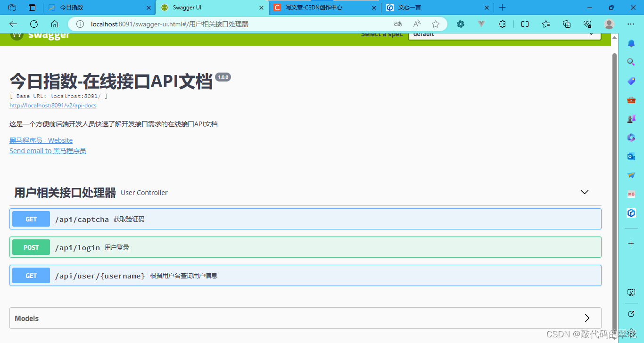Screen dimensions: 644x343
Task: Close the 今日指数 tab
Action: click(x=149, y=8)
